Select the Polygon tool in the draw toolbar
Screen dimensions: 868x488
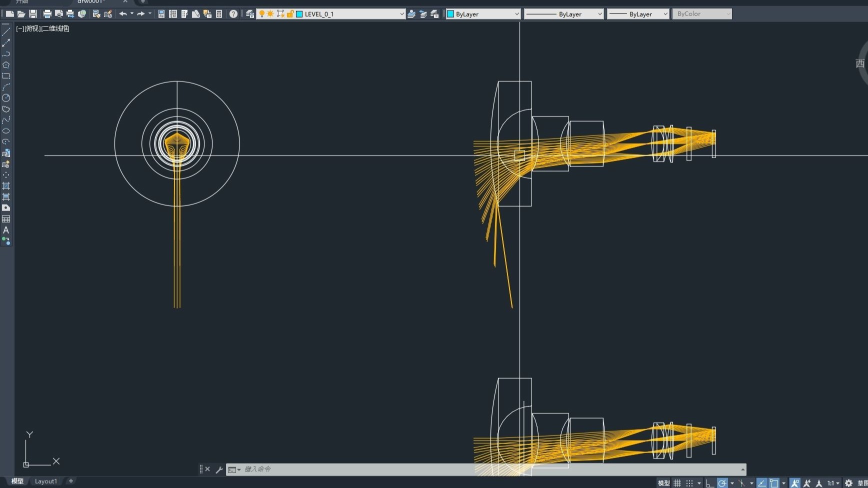pos(6,65)
